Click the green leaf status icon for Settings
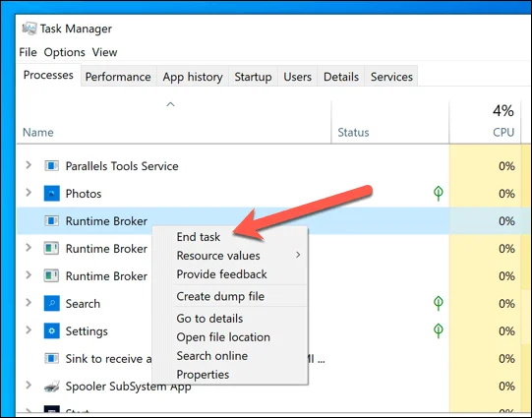The width and height of the screenshot is (532, 418). [x=438, y=330]
